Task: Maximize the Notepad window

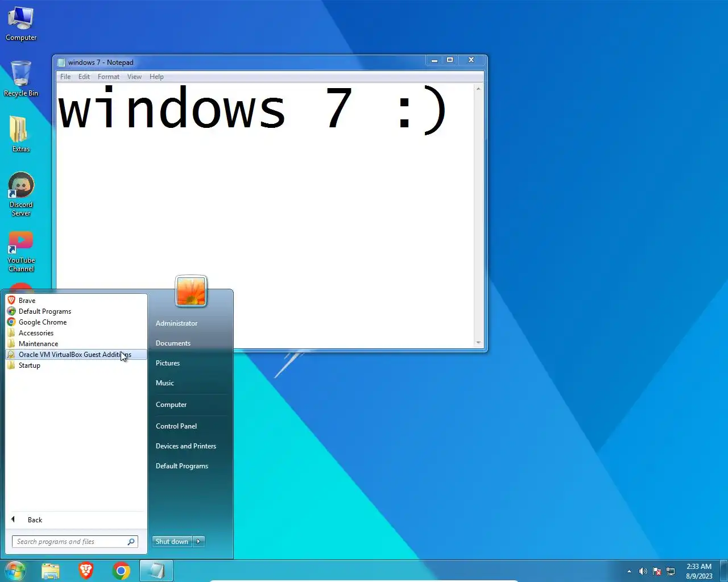Action: 450,60
